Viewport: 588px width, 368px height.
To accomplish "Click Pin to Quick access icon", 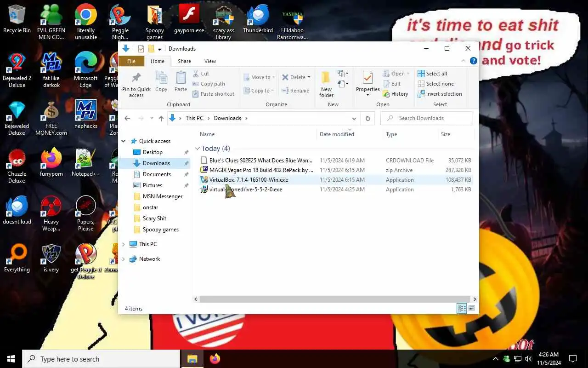I will [136, 78].
